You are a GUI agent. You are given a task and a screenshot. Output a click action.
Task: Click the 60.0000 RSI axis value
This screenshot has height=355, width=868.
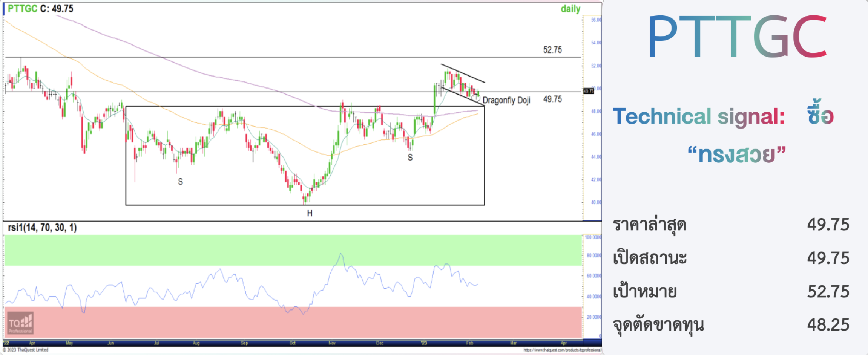[594, 276]
